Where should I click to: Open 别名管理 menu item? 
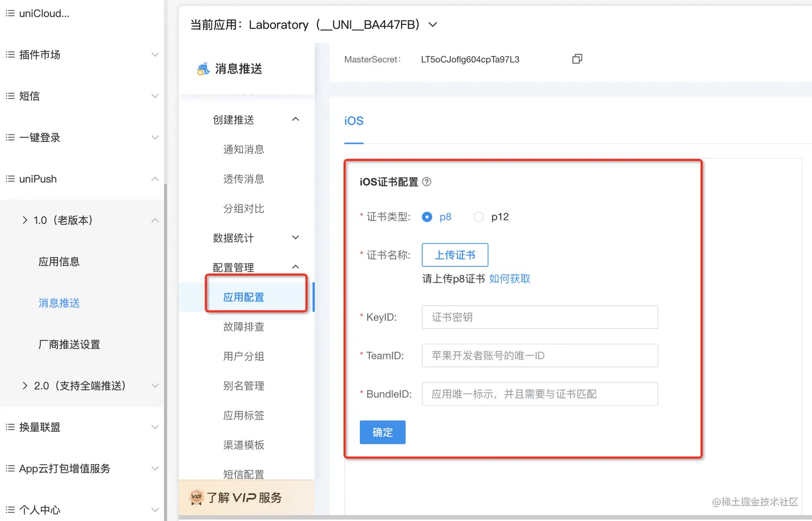coord(244,386)
